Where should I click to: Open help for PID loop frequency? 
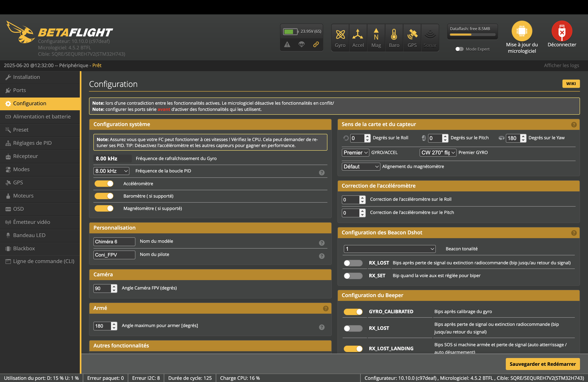[321, 172]
